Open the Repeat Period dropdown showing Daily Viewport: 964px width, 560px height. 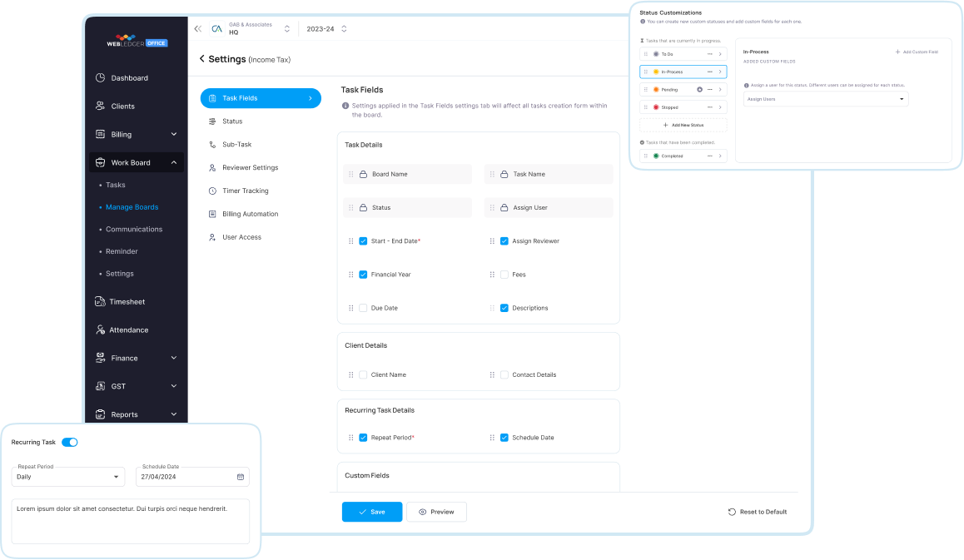(x=67, y=477)
